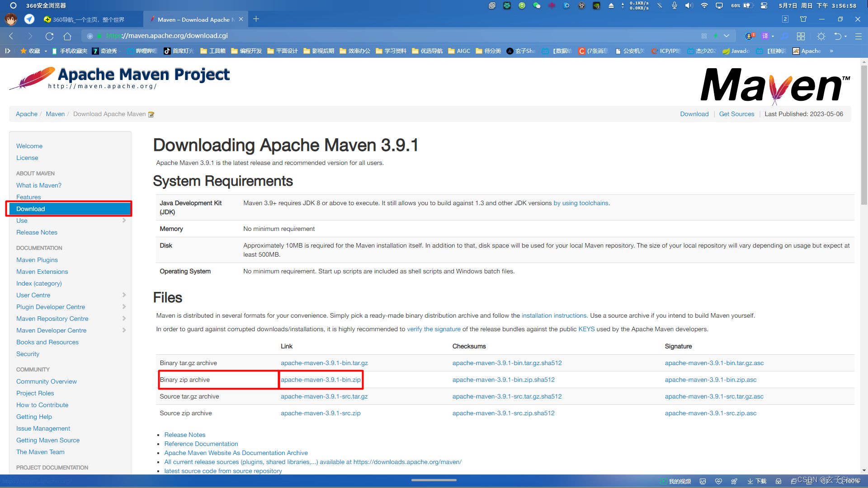Click the heart-rate health icon in status bar
This screenshot has width=868, height=488.
(718, 481)
